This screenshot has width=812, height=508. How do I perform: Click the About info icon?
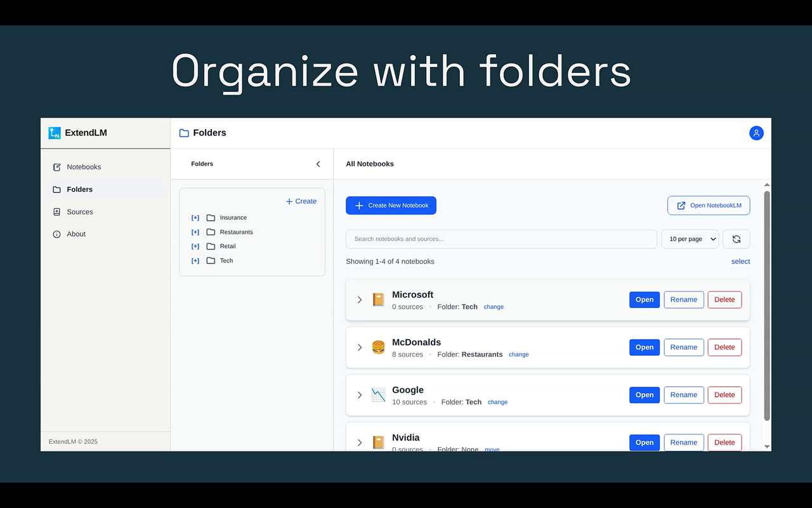[56, 234]
